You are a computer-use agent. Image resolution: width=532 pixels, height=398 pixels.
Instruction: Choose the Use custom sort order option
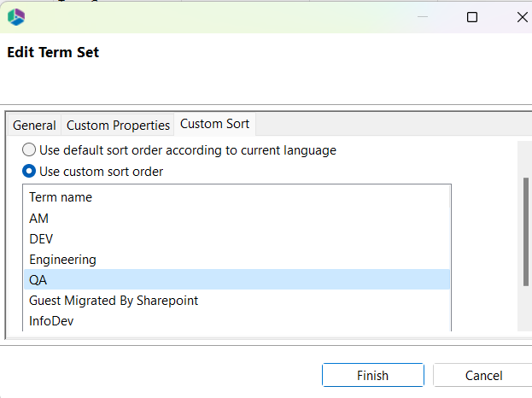coord(29,172)
